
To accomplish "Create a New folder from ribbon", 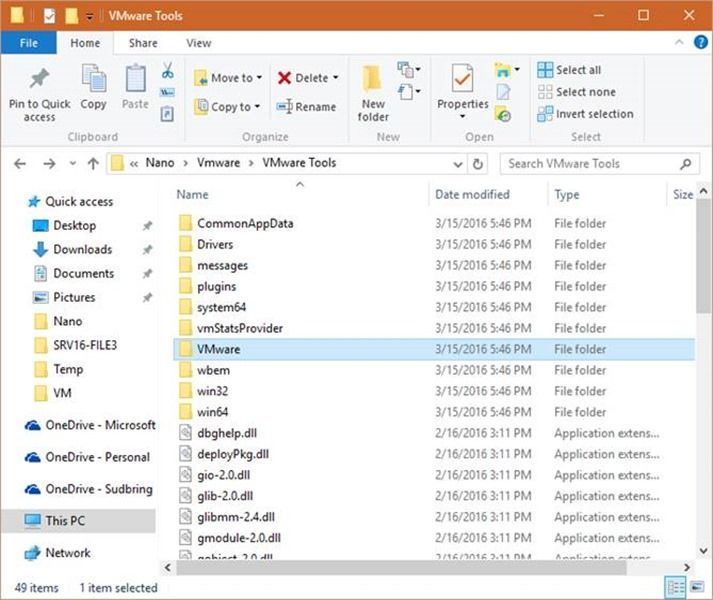I will point(373,93).
